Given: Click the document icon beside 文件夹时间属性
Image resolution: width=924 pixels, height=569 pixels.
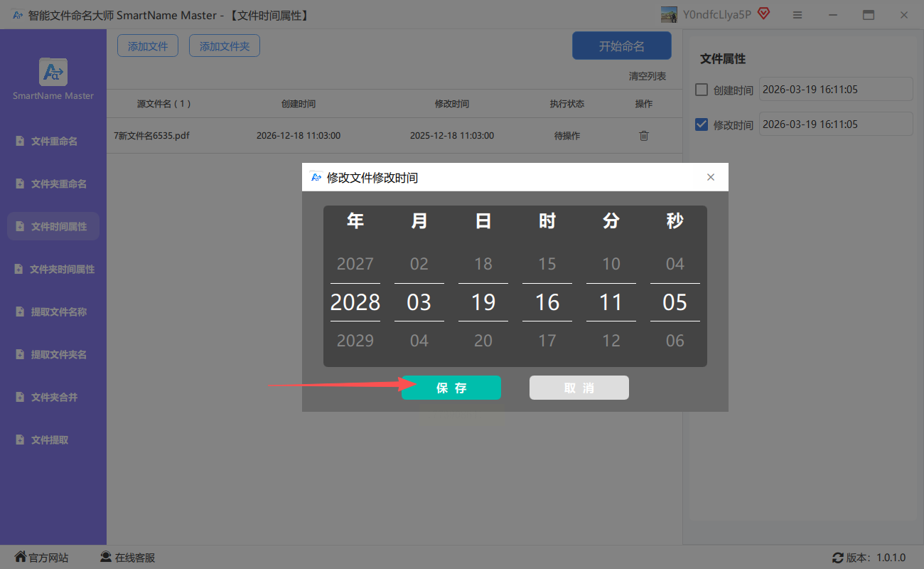Looking at the screenshot, I should (x=20, y=269).
